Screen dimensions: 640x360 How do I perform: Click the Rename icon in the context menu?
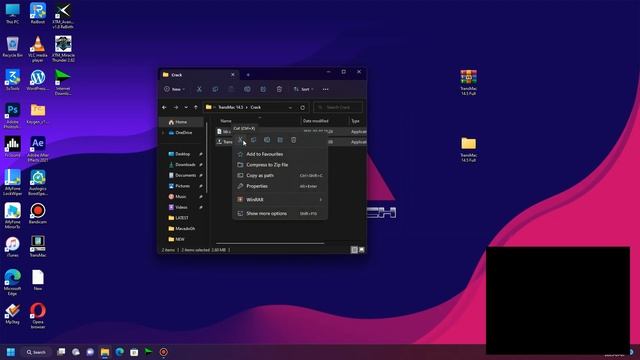267,140
